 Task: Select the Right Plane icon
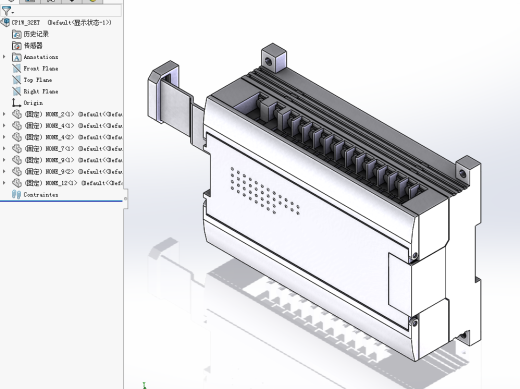(17, 91)
